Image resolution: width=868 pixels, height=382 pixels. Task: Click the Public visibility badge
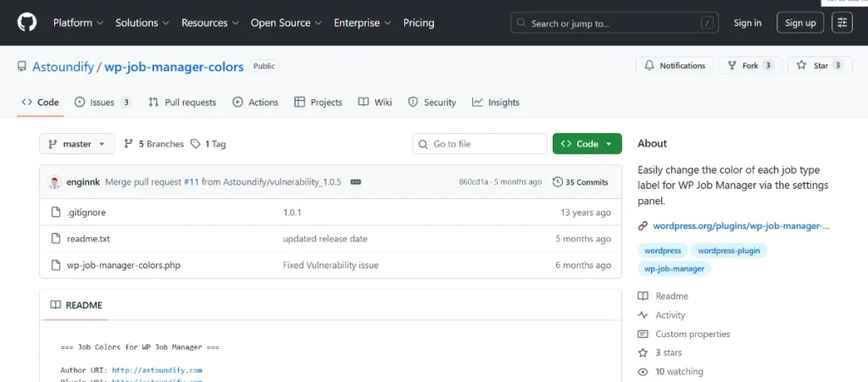[264, 66]
